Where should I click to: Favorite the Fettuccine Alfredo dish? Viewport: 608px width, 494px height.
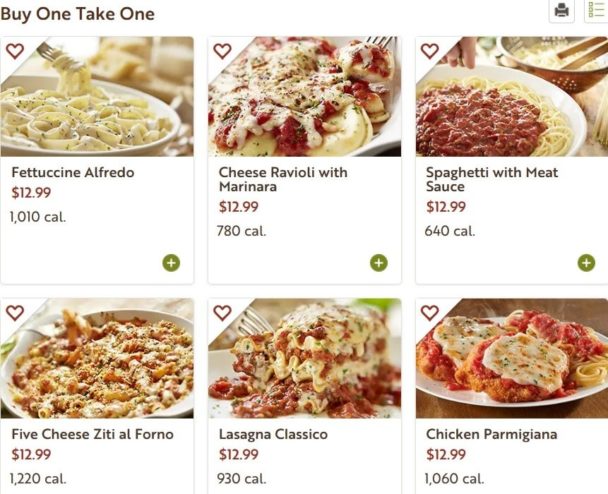tap(15, 51)
